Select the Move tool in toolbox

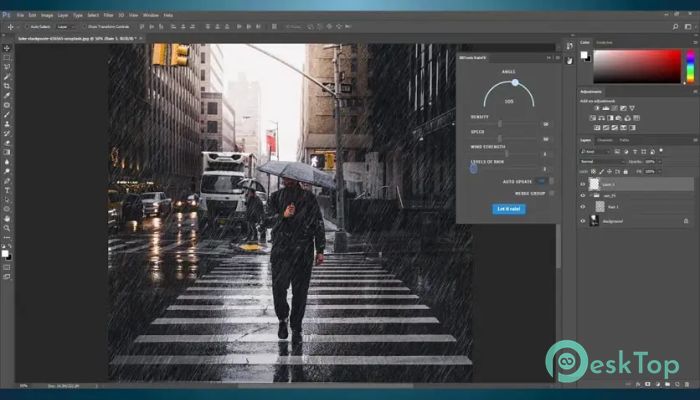point(7,48)
